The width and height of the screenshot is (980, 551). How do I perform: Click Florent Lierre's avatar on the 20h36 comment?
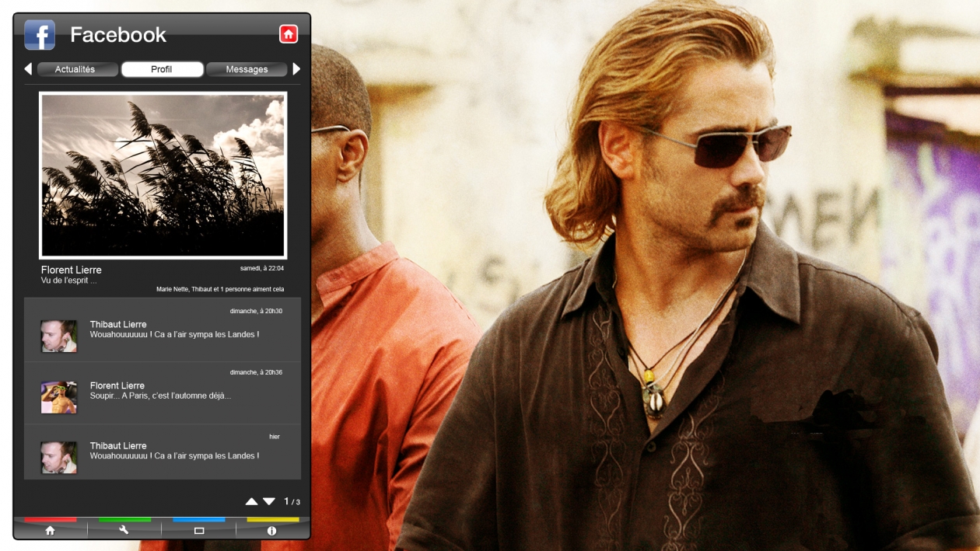[x=59, y=397]
